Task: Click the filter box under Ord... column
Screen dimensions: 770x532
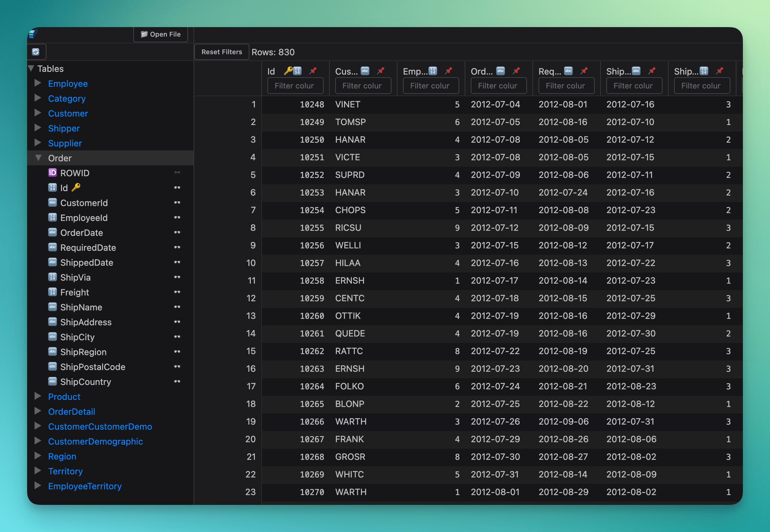Action: tap(498, 86)
